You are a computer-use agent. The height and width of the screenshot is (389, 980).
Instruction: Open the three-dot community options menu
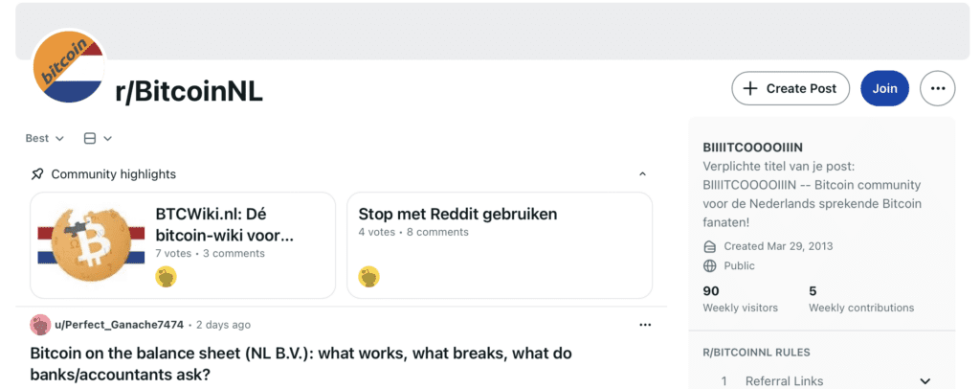click(937, 88)
